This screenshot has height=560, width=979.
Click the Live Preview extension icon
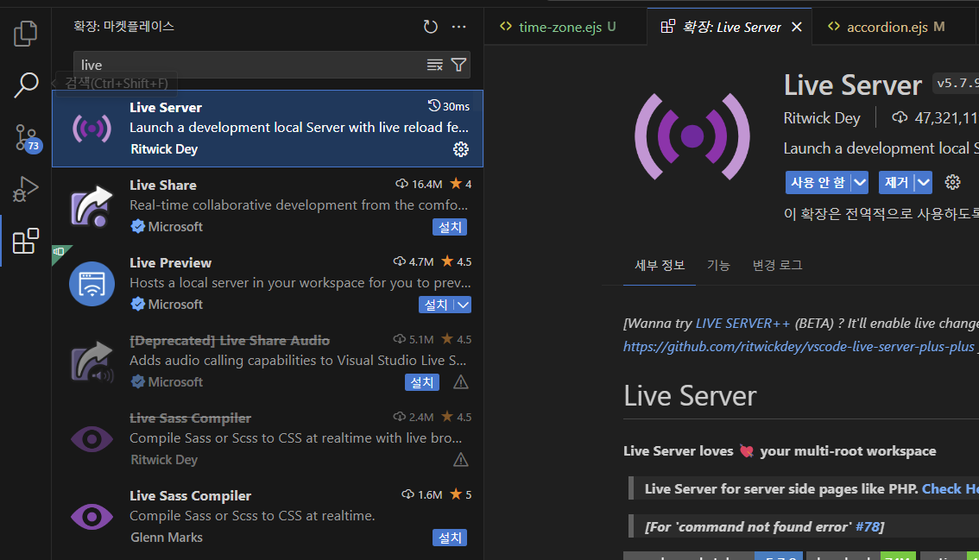click(x=92, y=283)
